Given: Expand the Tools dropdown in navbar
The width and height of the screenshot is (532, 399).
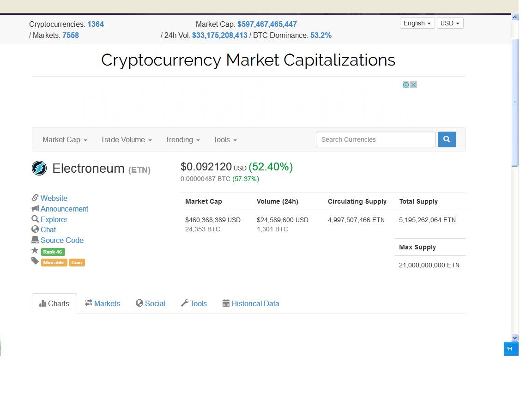Looking at the screenshot, I should coord(225,140).
